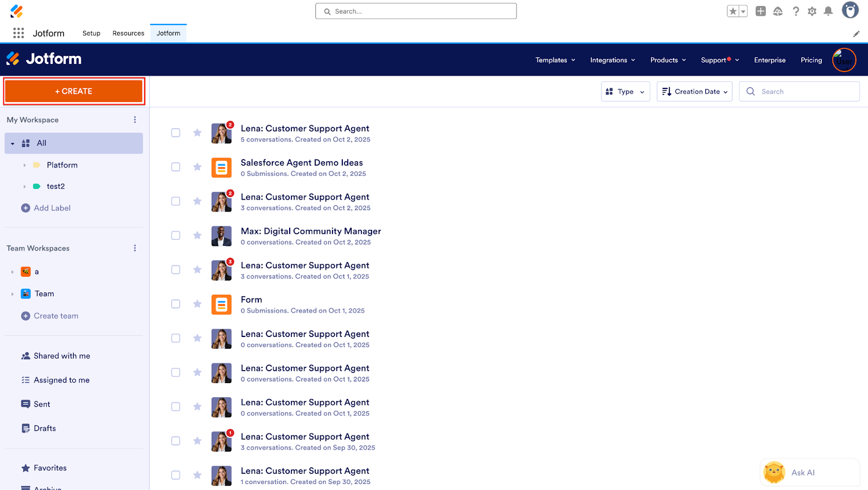Viewport: 868px width, 490px height.
Task: Open the Type filter dropdown
Action: click(625, 91)
